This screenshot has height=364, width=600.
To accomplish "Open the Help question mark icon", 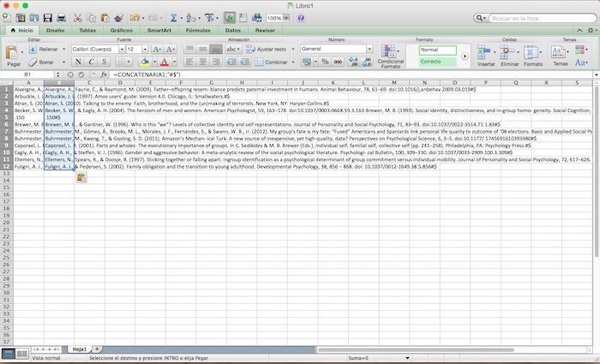I will pyautogui.click(x=301, y=18).
